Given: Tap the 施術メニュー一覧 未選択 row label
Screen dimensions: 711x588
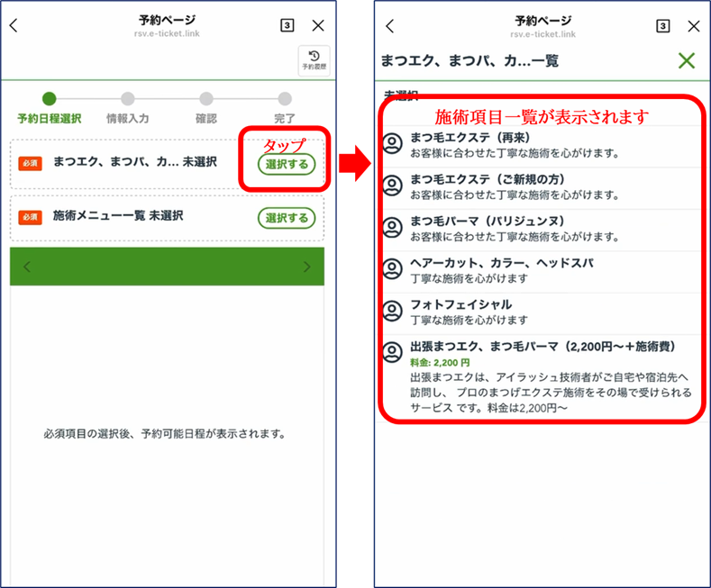Looking at the screenshot, I should 118,216.
